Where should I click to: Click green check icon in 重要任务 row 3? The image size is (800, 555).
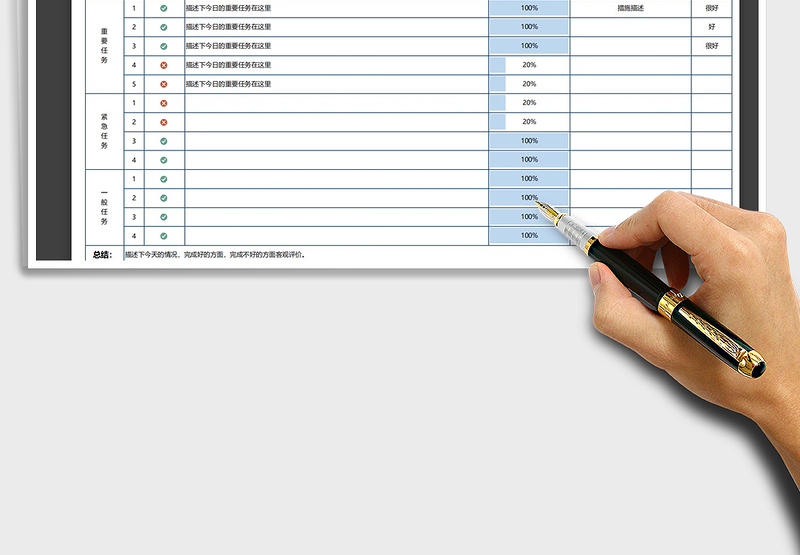click(x=164, y=46)
